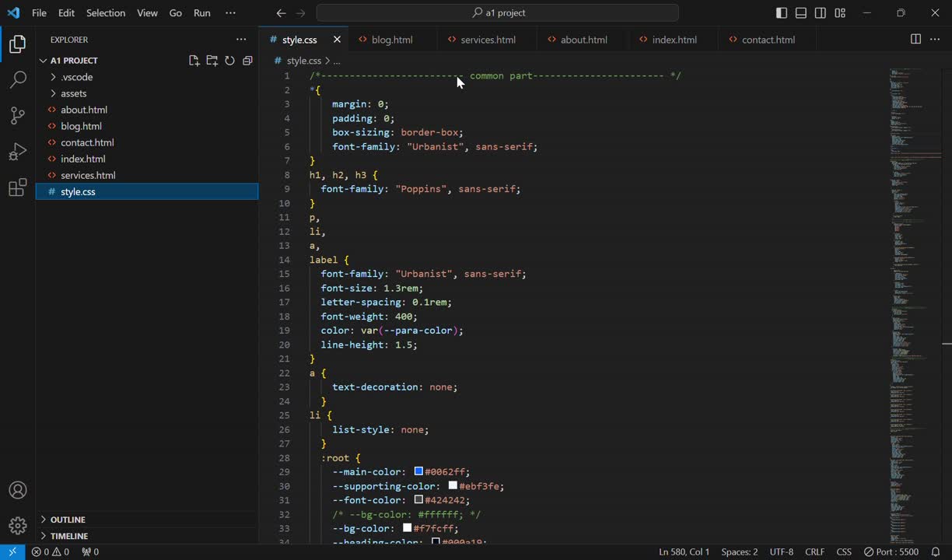Toggle the secondary side bar

[821, 13]
